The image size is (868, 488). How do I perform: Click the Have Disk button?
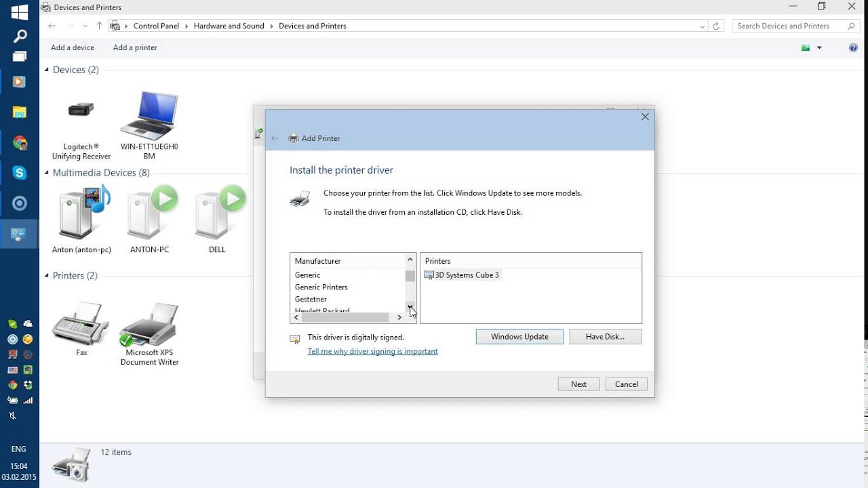pos(605,337)
